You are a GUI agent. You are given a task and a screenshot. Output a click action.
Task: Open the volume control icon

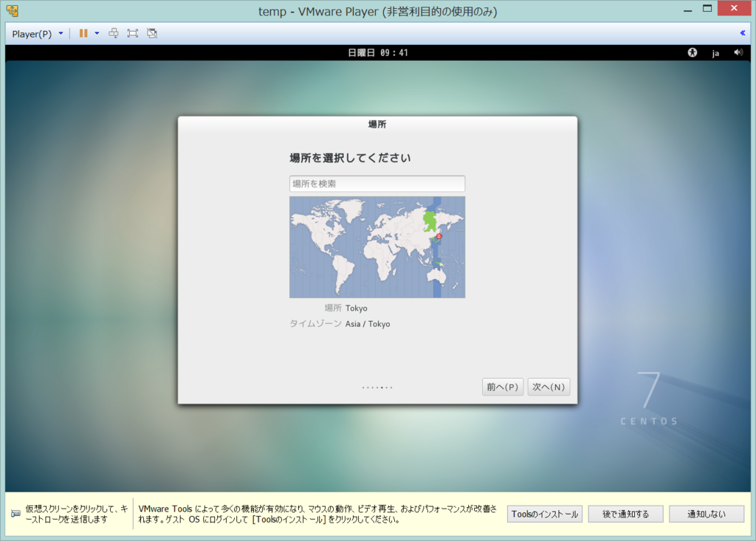738,52
